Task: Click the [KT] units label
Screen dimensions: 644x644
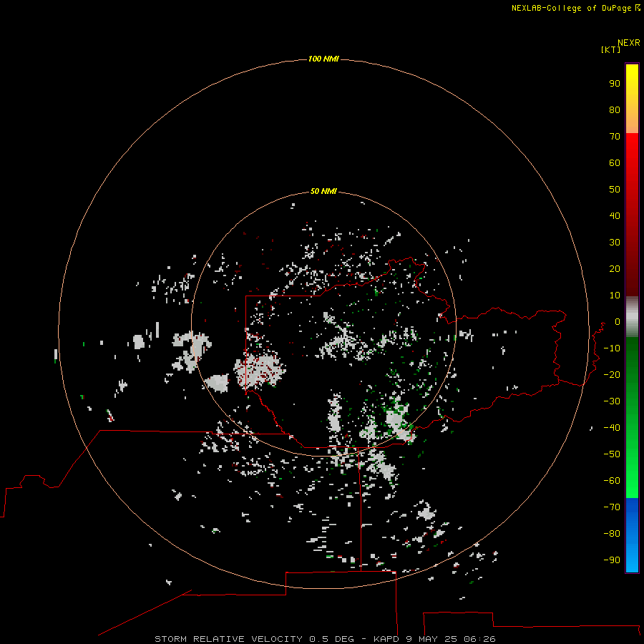Action: coord(611,49)
